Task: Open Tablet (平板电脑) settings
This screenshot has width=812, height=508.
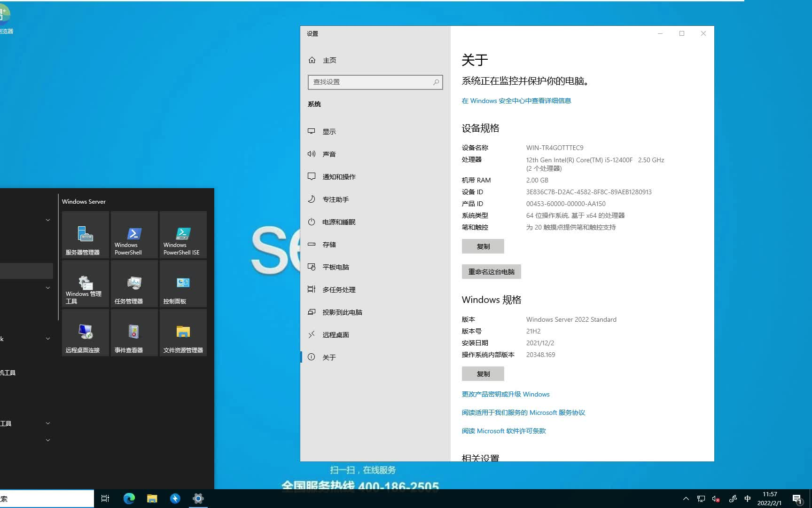Action: [375, 267]
